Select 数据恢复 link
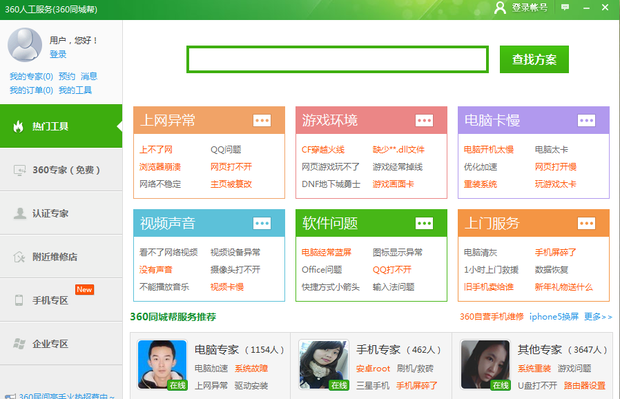The image size is (620, 399). (x=551, y=270)
